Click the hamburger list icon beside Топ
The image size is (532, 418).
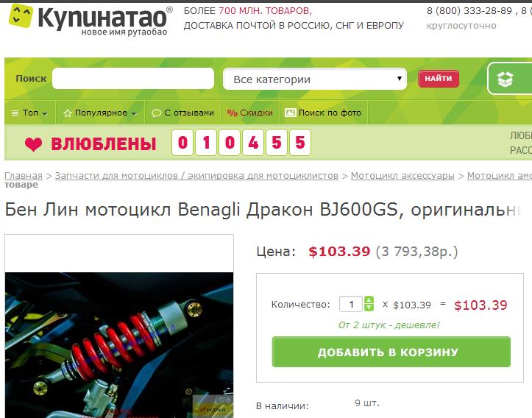pyautogui.click(x=15, y=113)
